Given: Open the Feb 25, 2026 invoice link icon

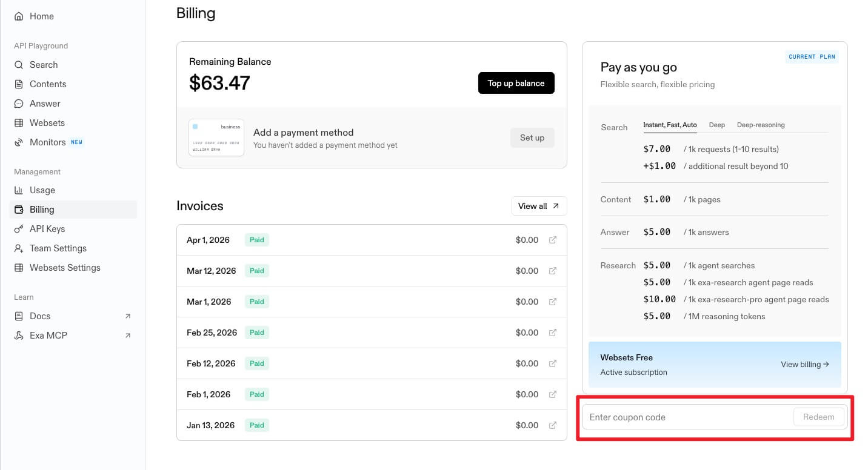Looking at the screenshot, I should tap(553, 333).
